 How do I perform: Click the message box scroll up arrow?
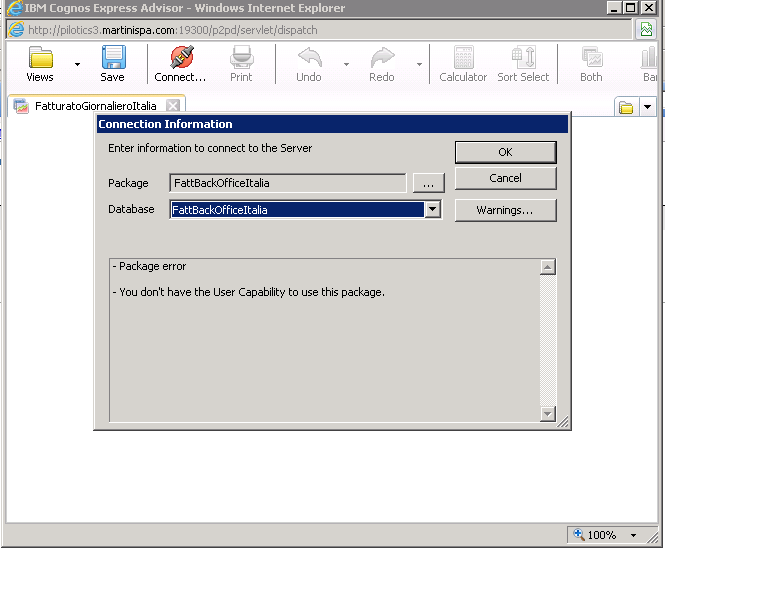tap(548, 267)
